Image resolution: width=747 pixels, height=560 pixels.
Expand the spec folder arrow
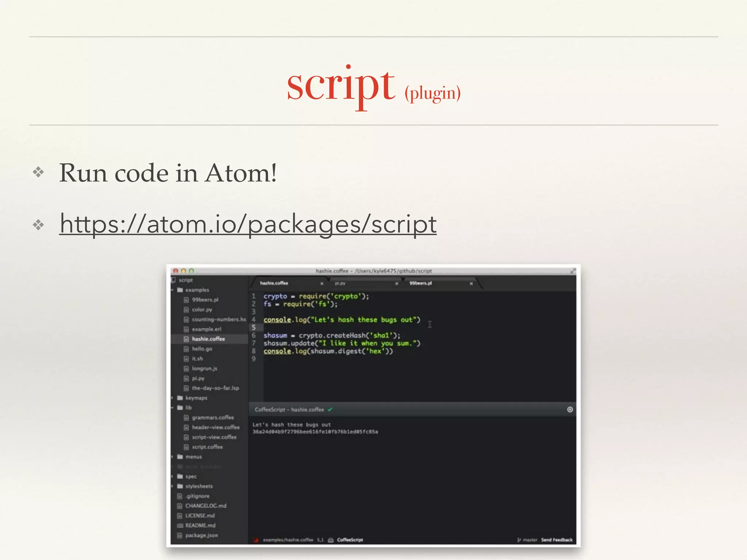coord(173,477)
